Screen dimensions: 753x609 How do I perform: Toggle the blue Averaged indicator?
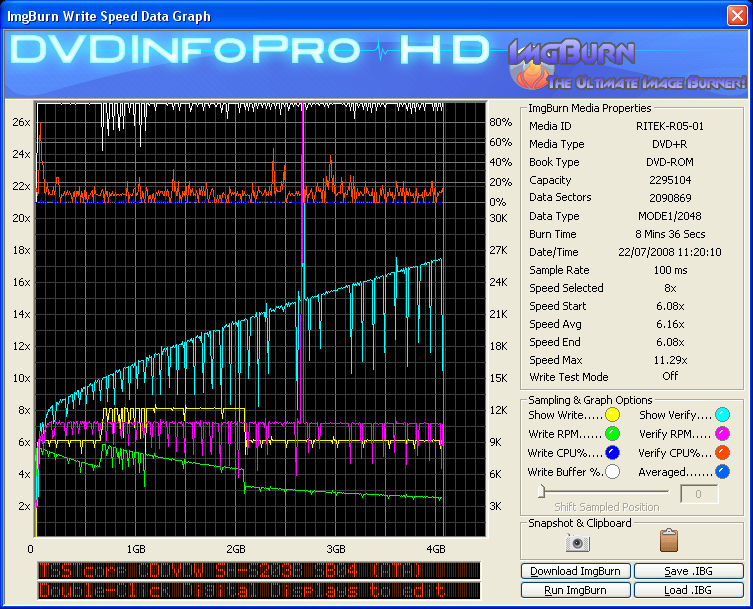722,472
